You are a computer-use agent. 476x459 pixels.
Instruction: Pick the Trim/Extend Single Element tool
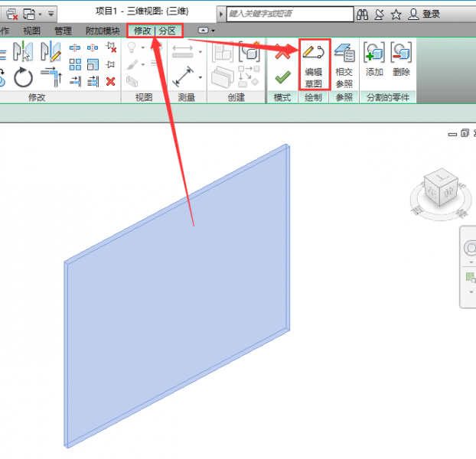(75, 81)
